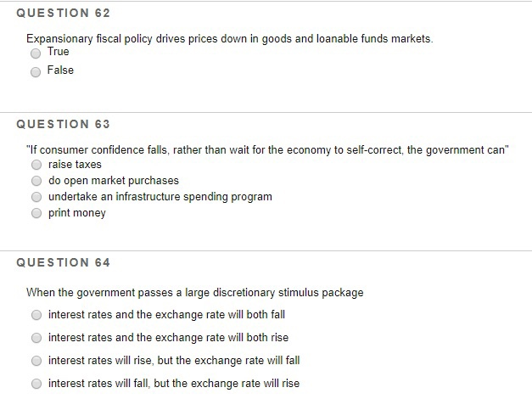The width and height of the screenshot is (532, 410).
Task: Click the Question 63 heading
Action: (63, 124)
